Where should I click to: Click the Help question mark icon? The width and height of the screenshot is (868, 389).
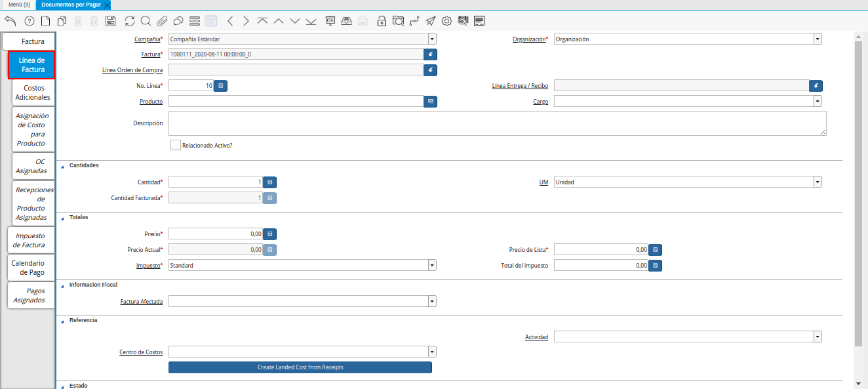tap(30, 21)
